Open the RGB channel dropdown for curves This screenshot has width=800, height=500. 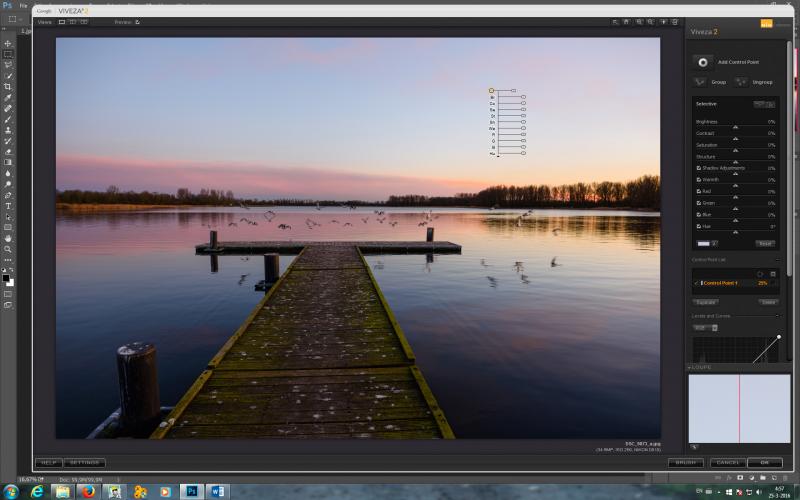pyautogui.click(x=706, y=328)
